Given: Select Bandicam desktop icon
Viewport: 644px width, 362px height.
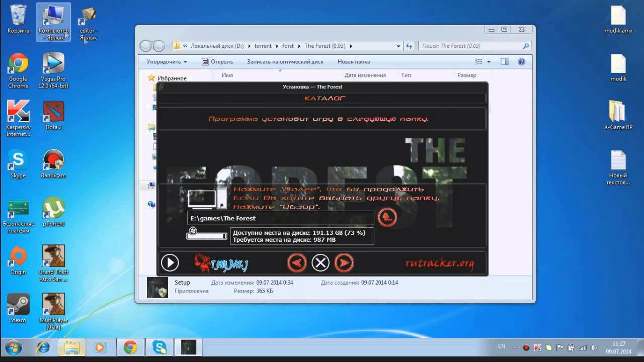Looking at the screenshot, I should [53, 164].
